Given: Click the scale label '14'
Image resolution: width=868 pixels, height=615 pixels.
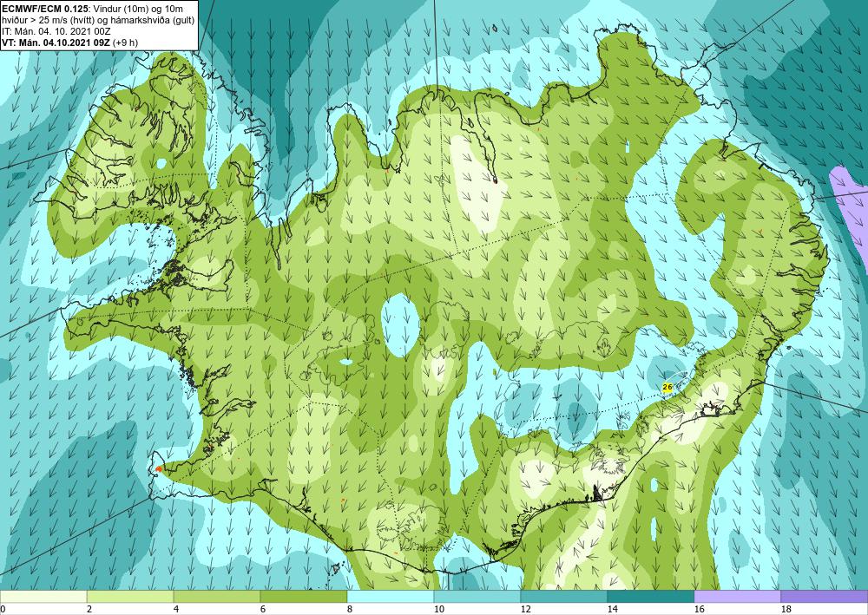Looking at the screenshot, I should (612, 610).
